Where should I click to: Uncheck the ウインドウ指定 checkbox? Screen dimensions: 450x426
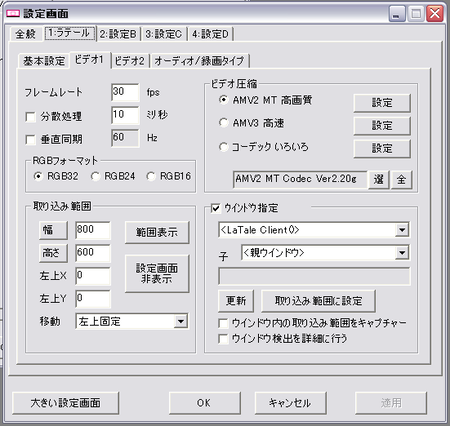(x=216, y=208)
